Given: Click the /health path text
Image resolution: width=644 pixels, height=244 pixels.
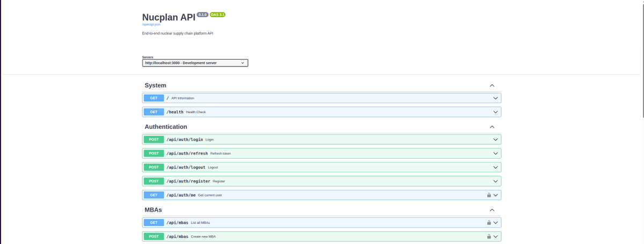Looking at the screenshot, I should 175,112.
